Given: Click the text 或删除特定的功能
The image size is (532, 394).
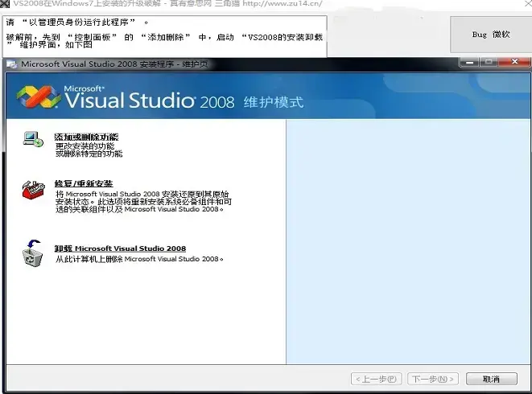Looking at the screenshot, I should coord(89,154).
